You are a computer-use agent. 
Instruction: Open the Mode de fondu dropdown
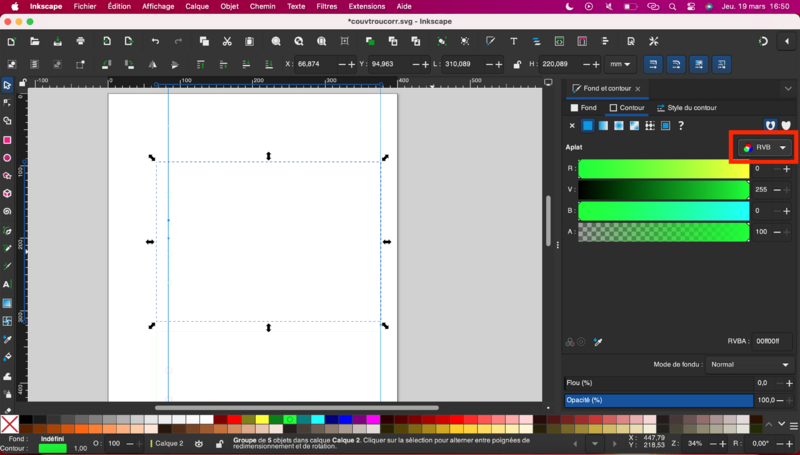click(750, 365)
